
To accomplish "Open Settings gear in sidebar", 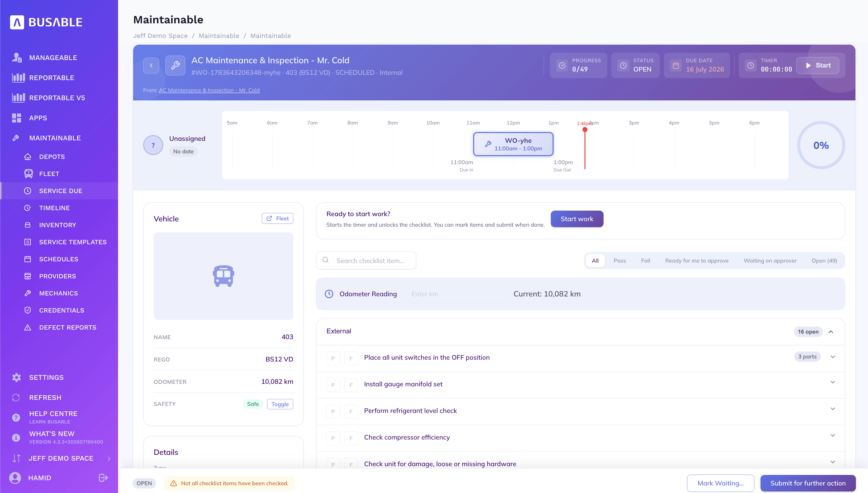I will [16, 378].
